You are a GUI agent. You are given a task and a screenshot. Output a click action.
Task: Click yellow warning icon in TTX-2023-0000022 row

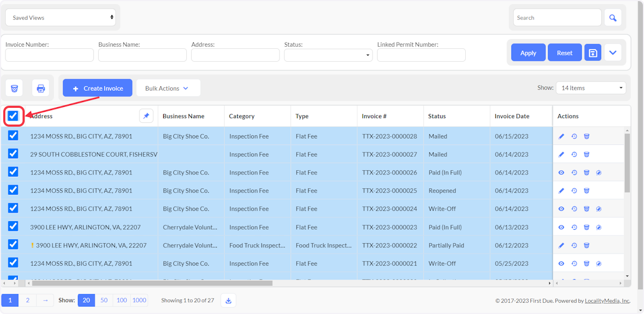pos(32,245)
